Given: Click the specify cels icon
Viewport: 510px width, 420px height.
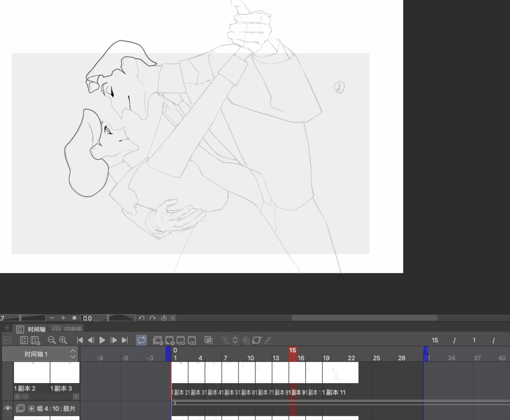Looking at the screenshot, I should coord(181,340).
